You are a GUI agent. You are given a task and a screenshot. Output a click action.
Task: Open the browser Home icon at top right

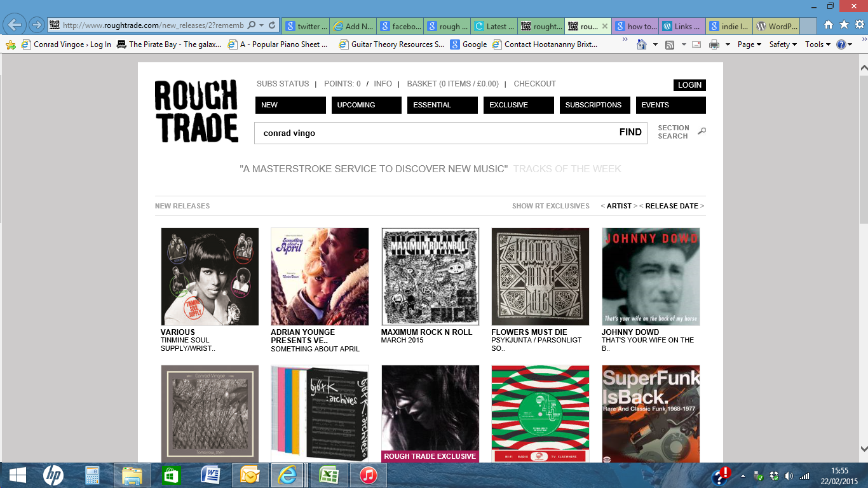point(828,25)
